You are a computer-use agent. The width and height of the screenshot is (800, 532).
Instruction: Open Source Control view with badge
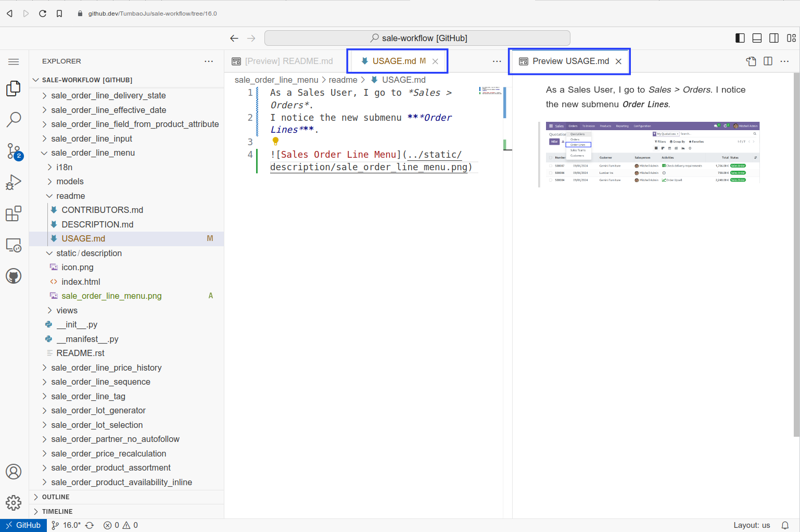pos(14,151)
